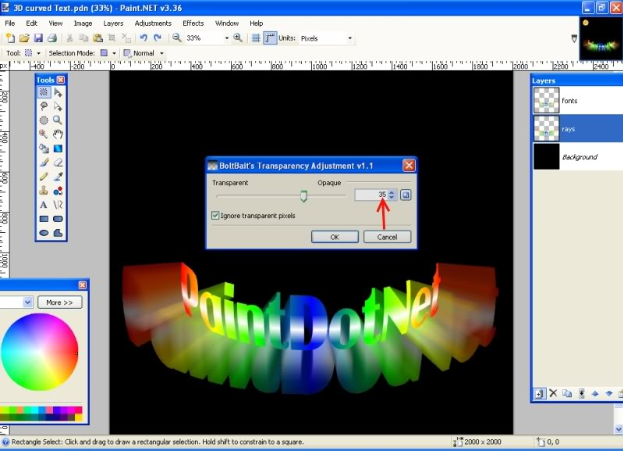Click the Open file folder icon

(x=24, y=38)
